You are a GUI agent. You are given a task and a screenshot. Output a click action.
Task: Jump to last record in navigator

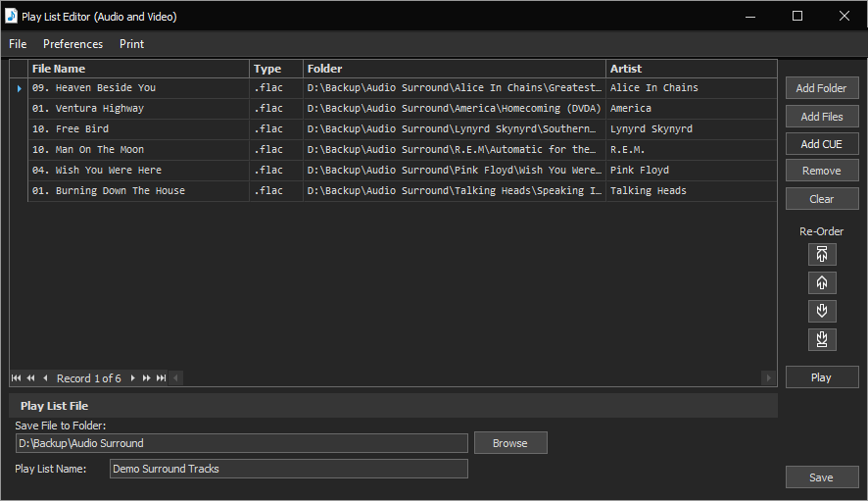161,378
